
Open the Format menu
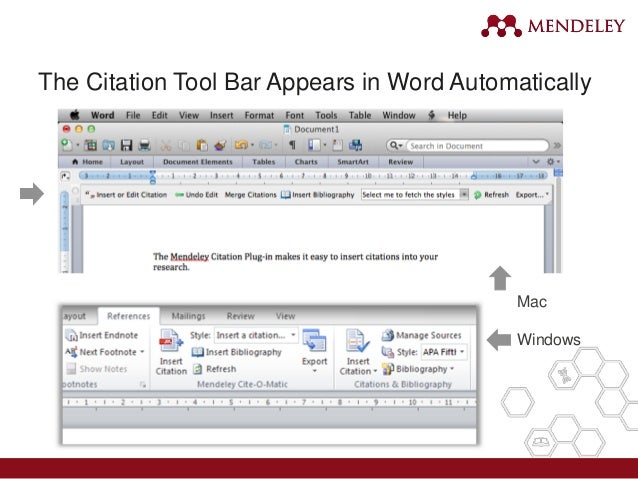coord(259,116)
